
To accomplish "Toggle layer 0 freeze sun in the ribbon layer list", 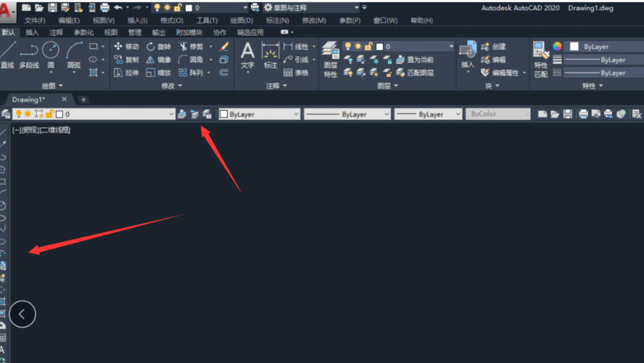I will click(358, 46).
